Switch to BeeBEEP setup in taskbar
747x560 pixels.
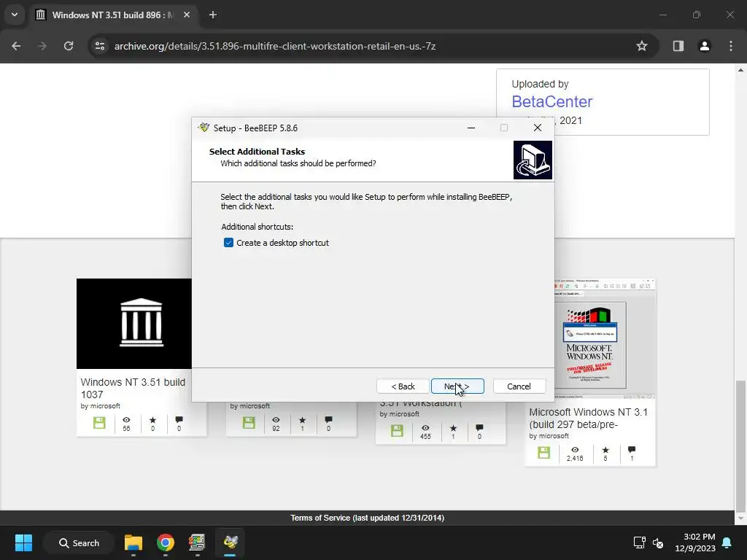(x=230, y=542)
